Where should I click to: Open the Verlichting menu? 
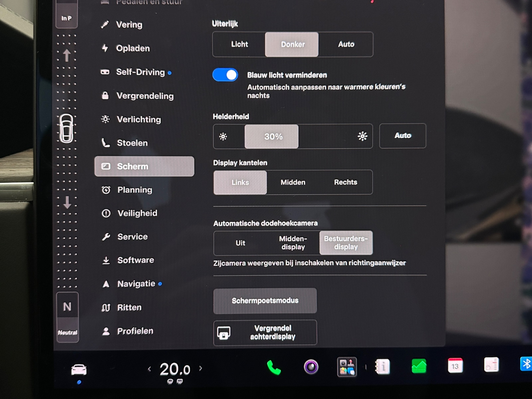click(131, 119)
